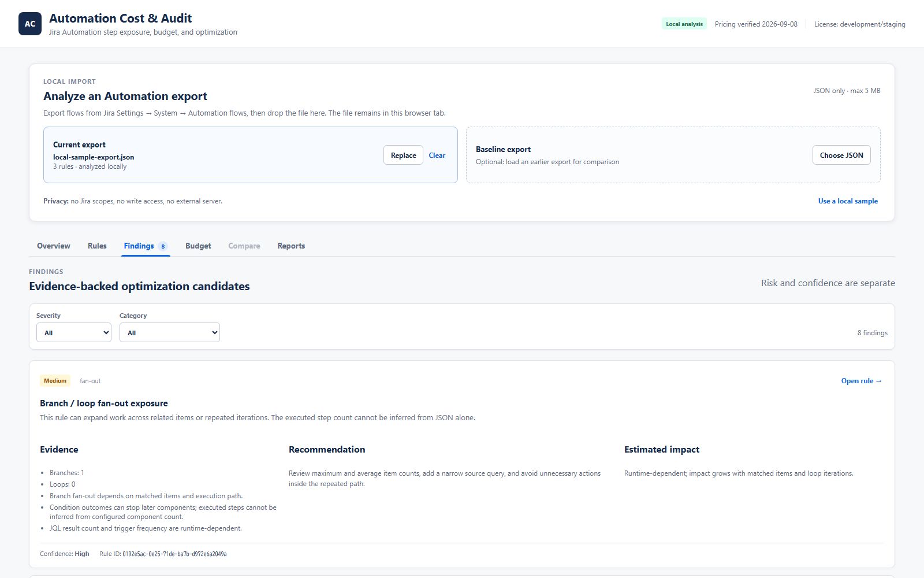Click the Rule ID value text
The height and width of the screenshot is (578, 924).
point(174,554)
